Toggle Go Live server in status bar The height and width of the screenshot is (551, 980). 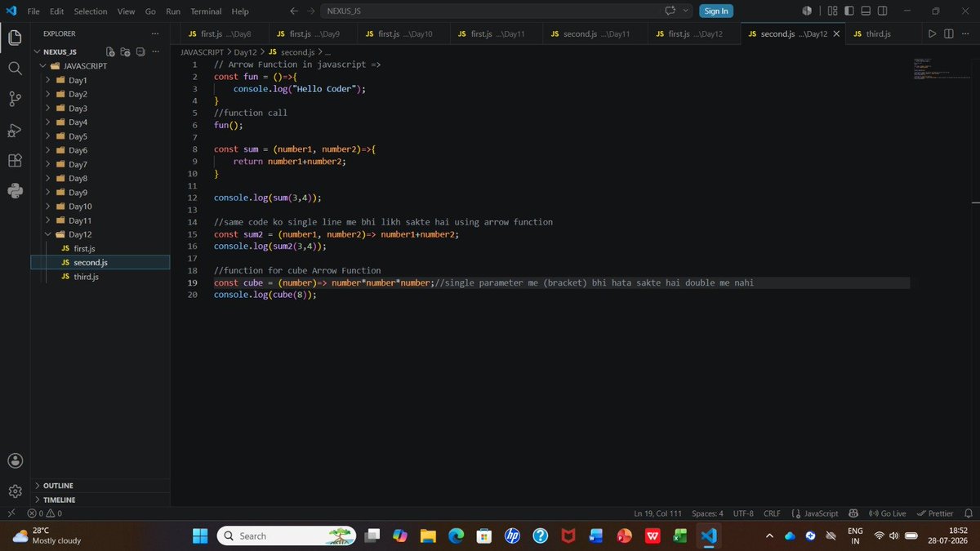[888, 513]
